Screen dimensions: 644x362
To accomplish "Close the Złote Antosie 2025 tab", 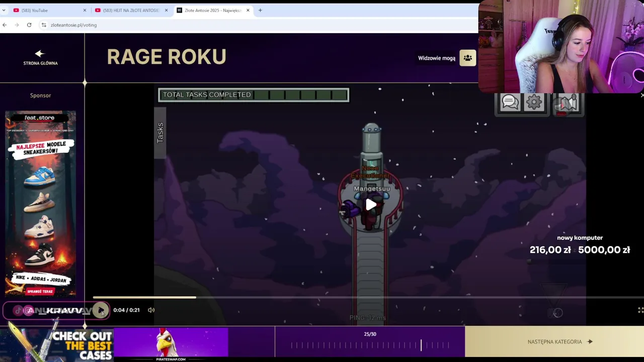I will click(248, 10).
